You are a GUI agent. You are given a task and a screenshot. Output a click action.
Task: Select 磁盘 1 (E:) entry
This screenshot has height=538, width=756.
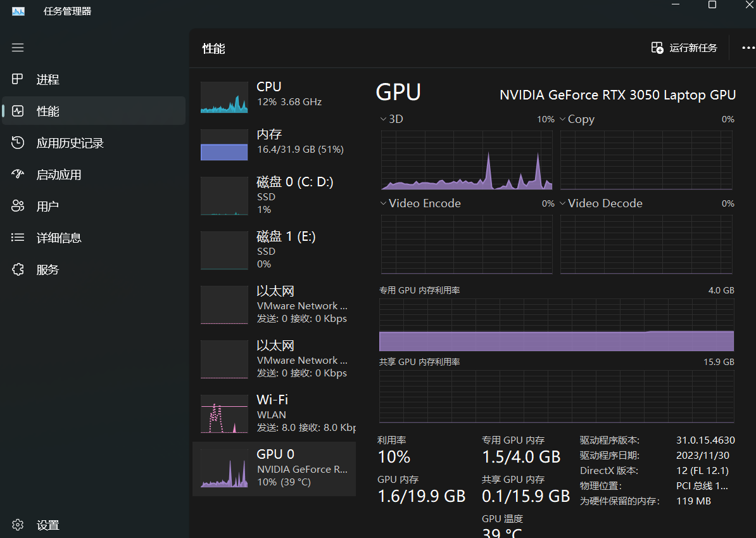pos(274,250)
